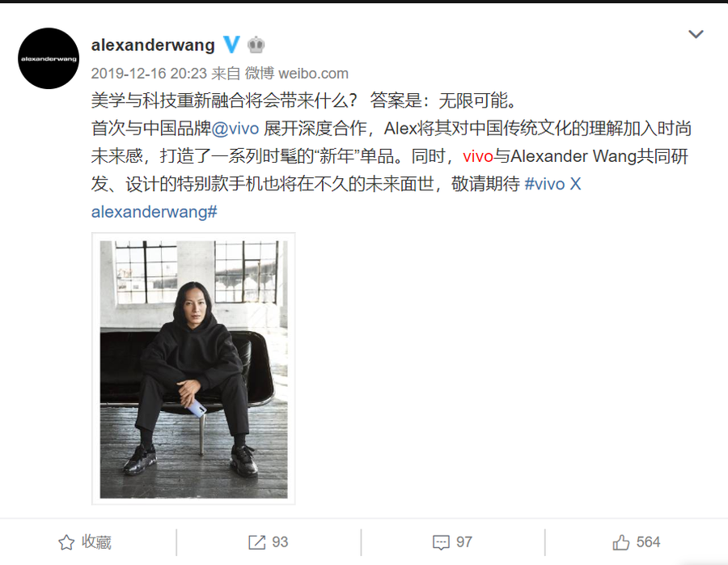Click the star favorite icon

coord(66,542)
